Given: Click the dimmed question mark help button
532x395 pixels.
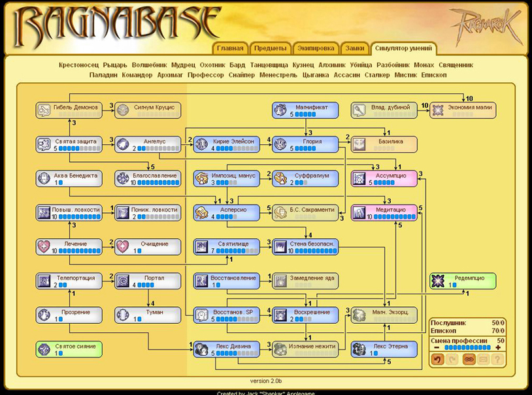Looking at the screenshot, I should (x=498, y=359).
